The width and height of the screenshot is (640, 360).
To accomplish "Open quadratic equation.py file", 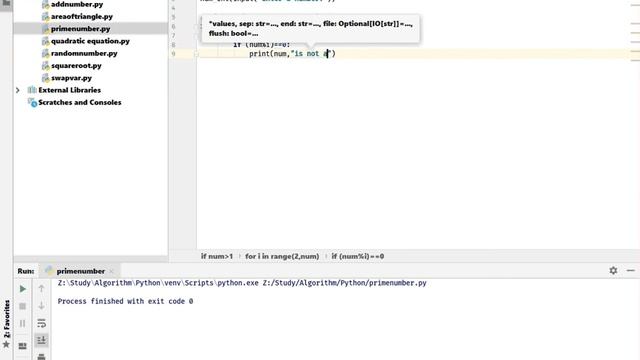I will (90, 41).
